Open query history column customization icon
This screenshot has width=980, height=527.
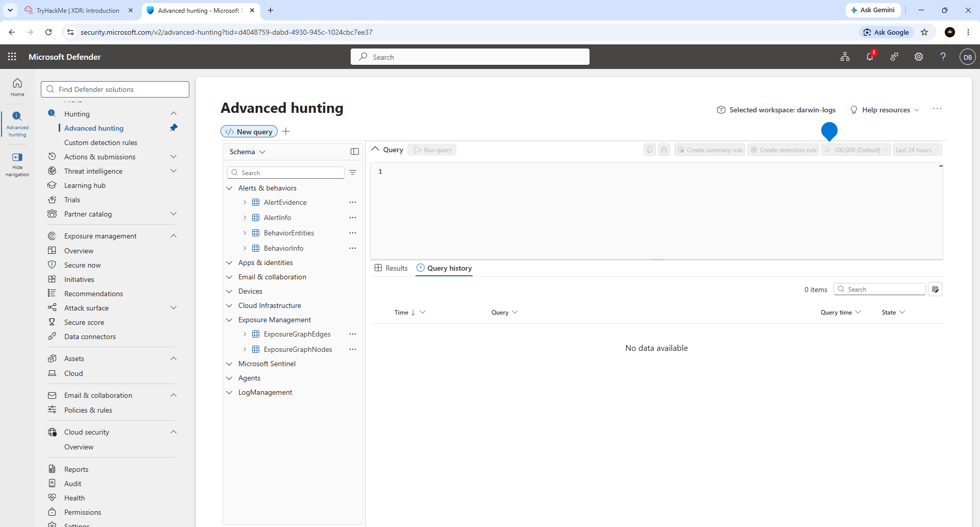(x=935, y=289)
